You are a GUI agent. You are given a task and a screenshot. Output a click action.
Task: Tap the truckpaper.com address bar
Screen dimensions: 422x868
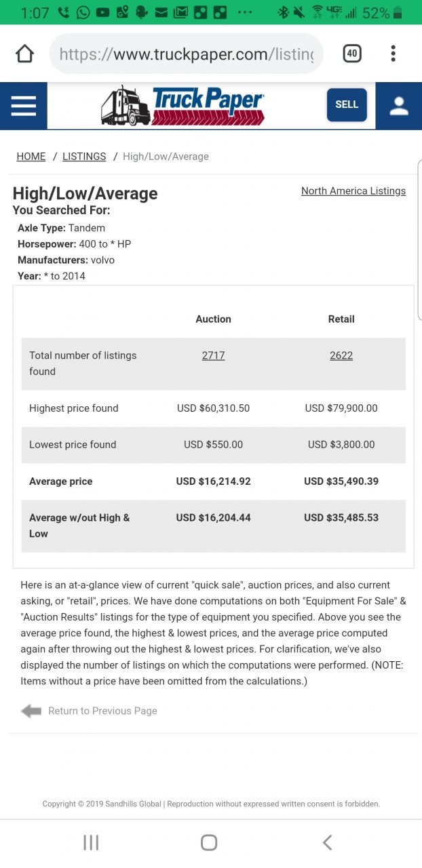(x=187, y=54)
